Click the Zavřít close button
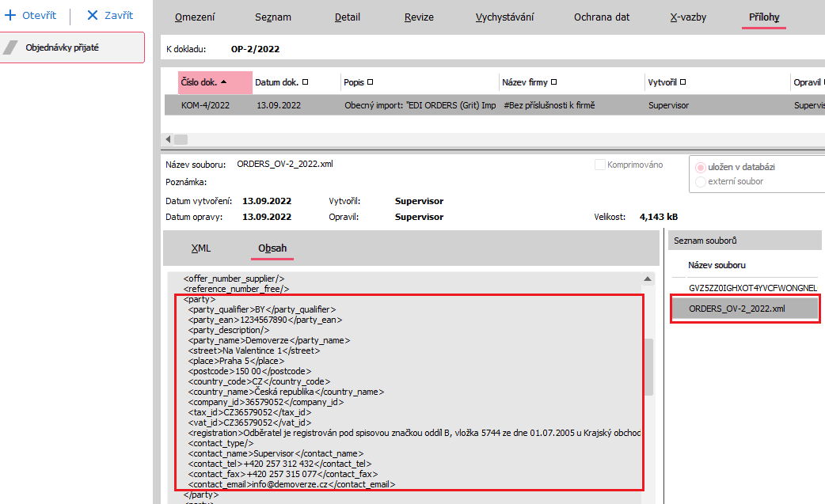Screen dimensions: 825x504 pyautogui.click(x=110, y=15)
